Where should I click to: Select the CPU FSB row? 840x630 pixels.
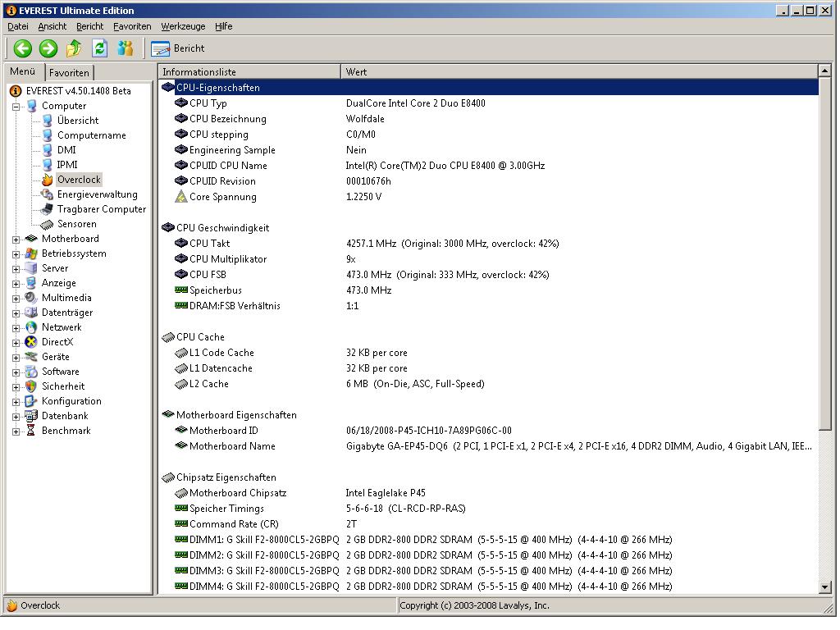(489, 275)
